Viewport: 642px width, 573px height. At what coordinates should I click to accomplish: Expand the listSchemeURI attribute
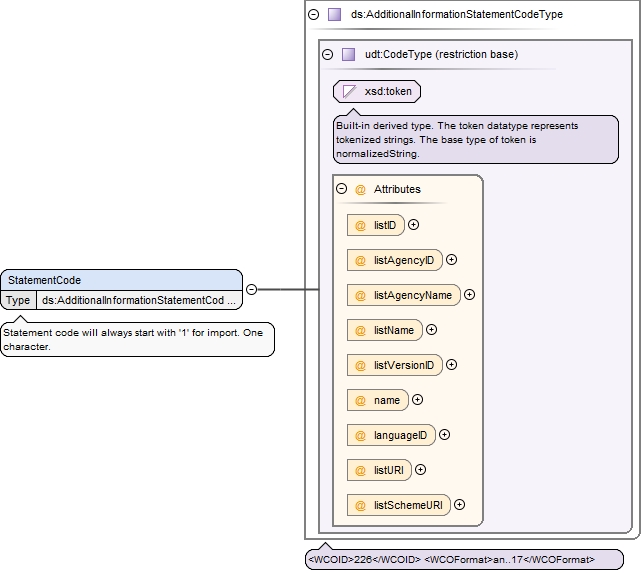(x=459, y=505)
